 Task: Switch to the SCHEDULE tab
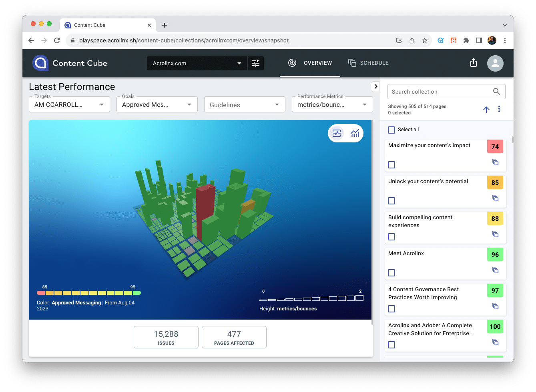click(x=368, y=63)
